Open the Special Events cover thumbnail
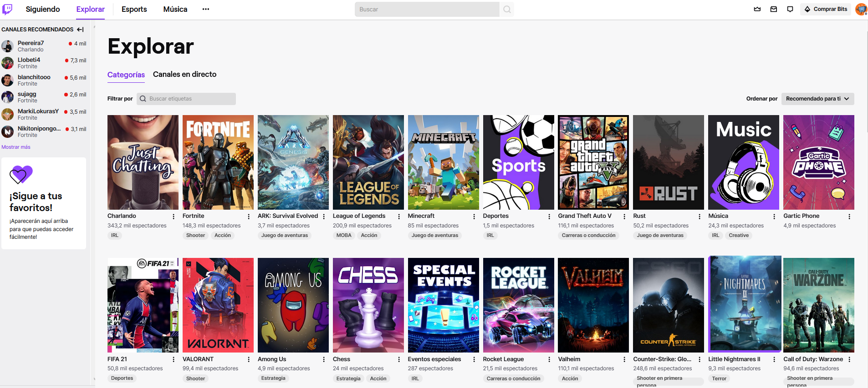Viewport: 868px width, 388px height. coord(444,305)
